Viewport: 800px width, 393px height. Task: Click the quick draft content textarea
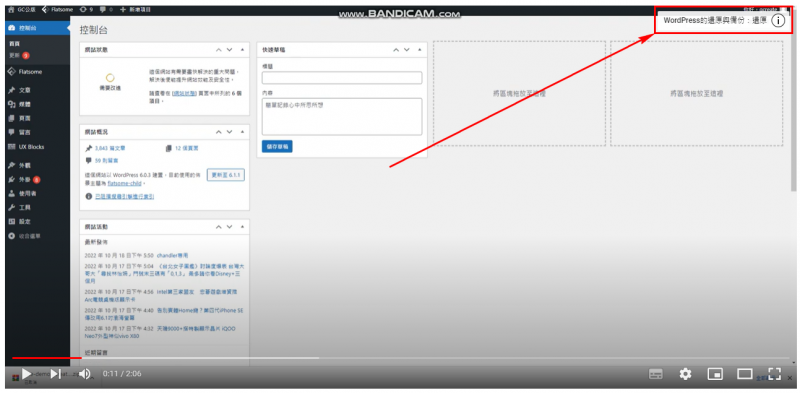click(x=342, y=116)
